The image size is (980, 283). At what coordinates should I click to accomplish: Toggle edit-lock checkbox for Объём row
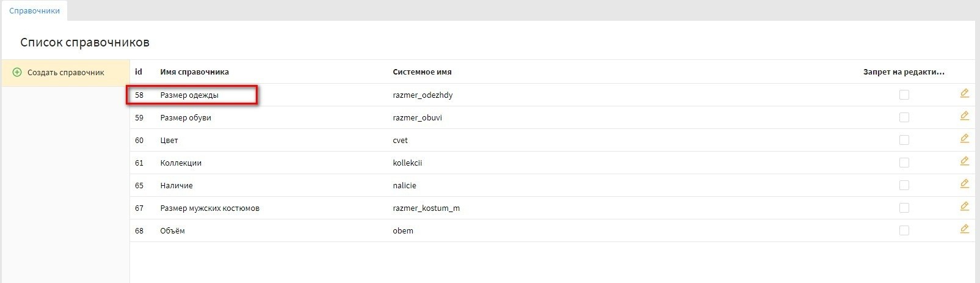tap(904, 230)
